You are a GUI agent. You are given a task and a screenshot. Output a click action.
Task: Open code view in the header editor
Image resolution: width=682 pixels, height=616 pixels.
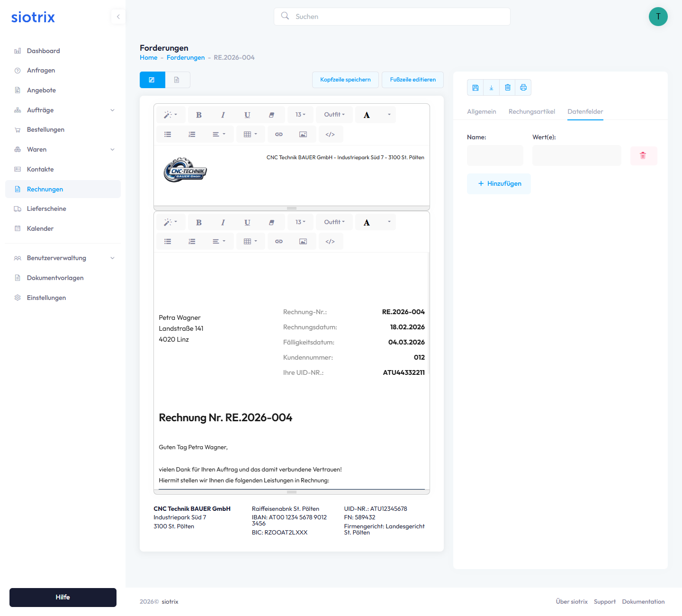click(x=330, y=135)
